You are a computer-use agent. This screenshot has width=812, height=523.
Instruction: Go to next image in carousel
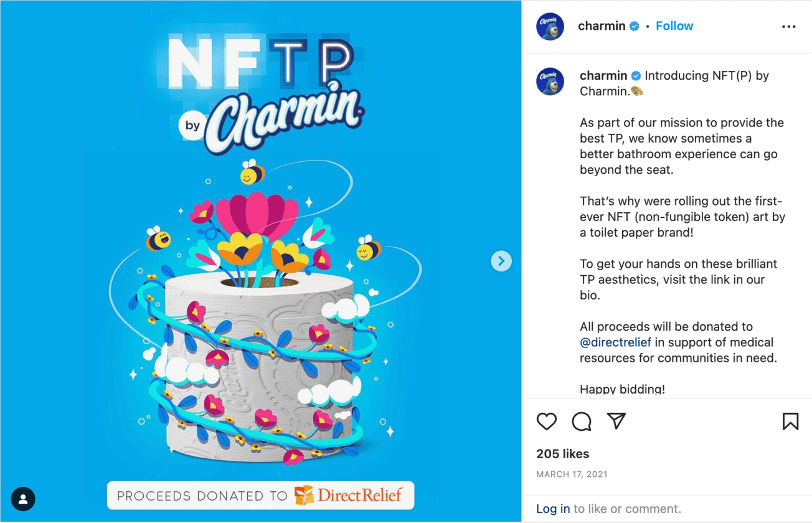pyautogui.click(x=501, y=261)
